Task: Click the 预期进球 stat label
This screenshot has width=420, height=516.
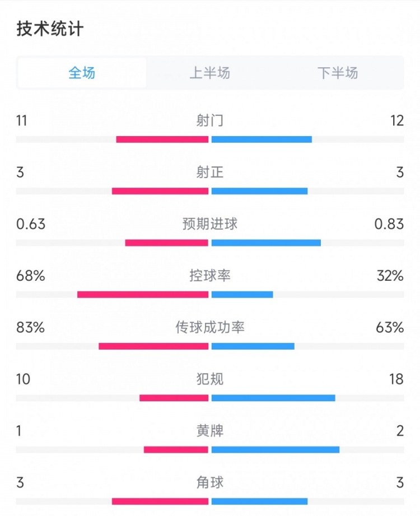Action: pos(210,224)
